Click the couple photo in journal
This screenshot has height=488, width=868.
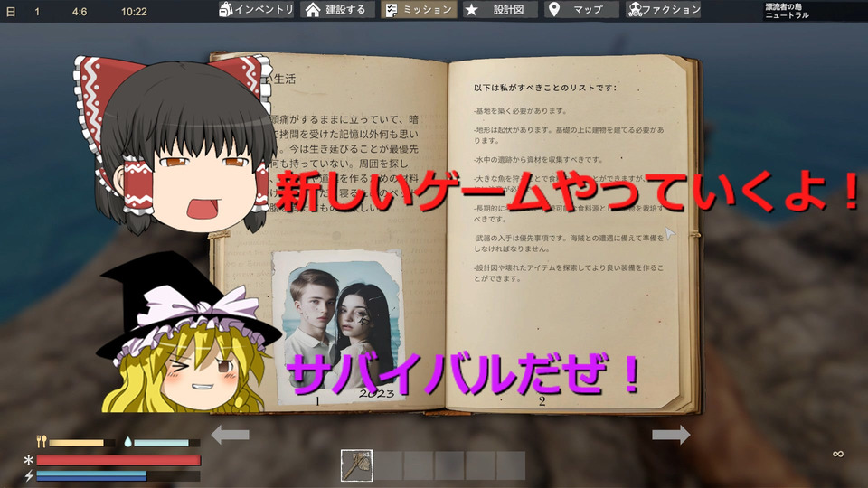click(339, 326)
